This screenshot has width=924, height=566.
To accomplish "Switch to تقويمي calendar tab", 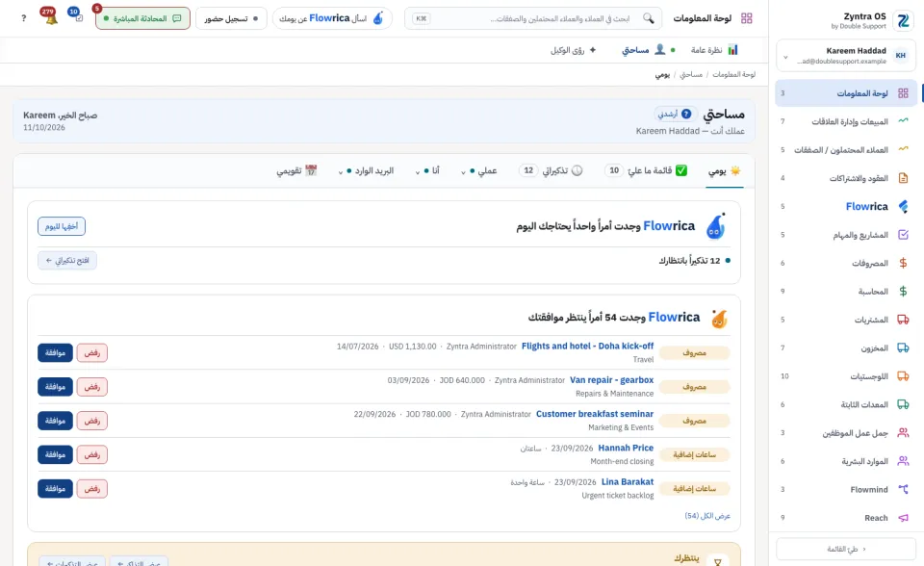I will (297, 171).
